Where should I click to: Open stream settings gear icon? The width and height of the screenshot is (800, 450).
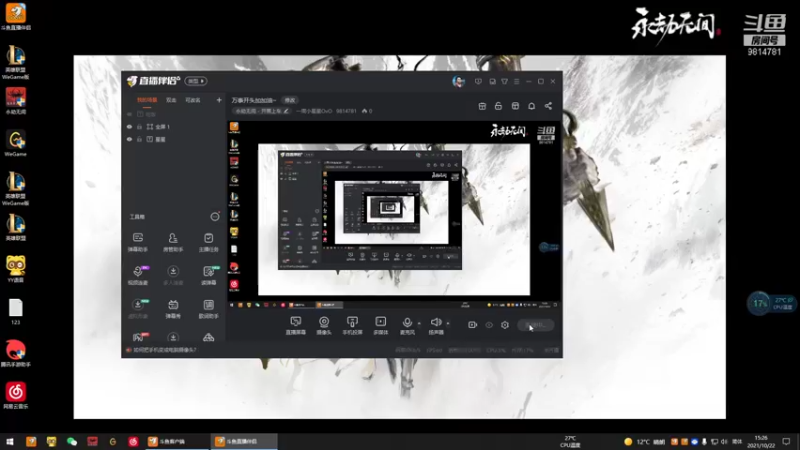[x=505, y=325]
